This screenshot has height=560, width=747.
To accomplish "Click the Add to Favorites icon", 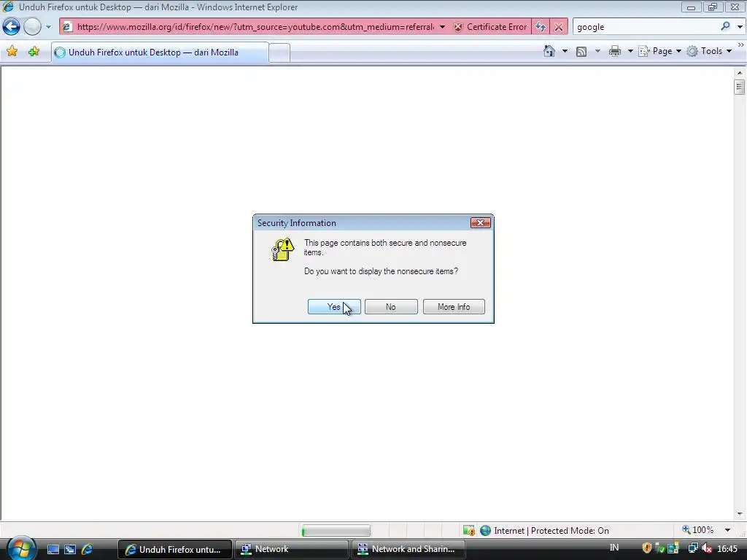I will pyautogui.click(x=34, y=52).
